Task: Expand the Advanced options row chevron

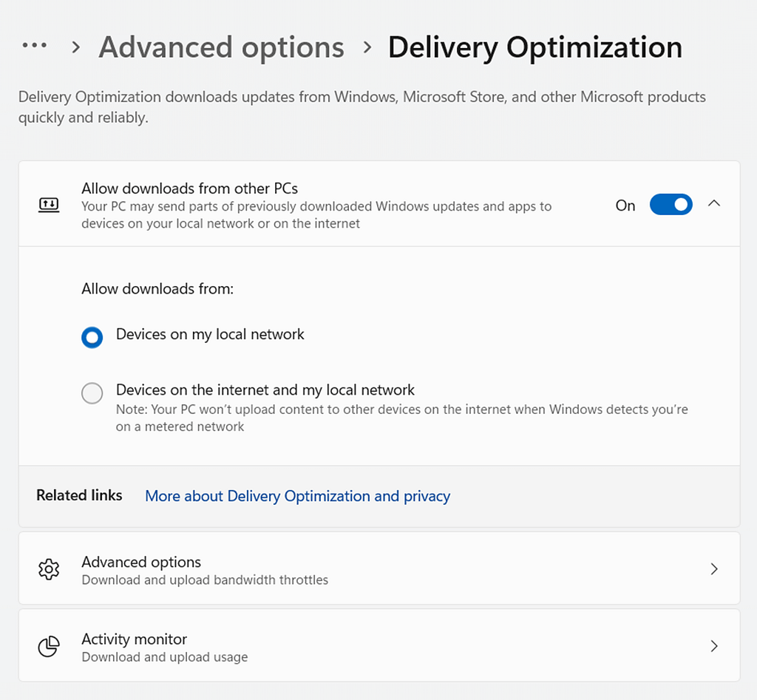Action: pos(714,569)
